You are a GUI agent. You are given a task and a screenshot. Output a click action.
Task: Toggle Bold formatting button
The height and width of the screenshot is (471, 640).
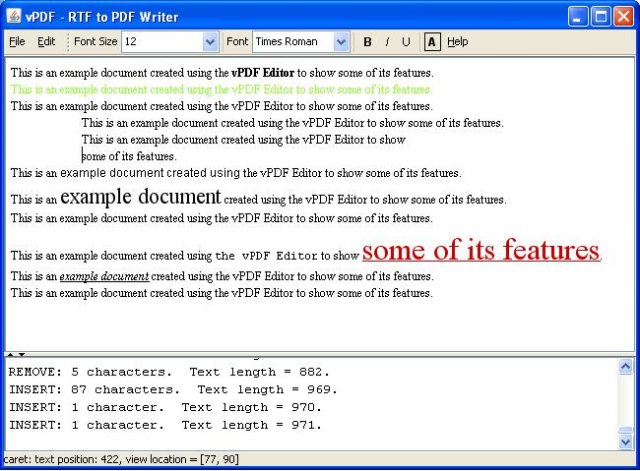(367, 42)
